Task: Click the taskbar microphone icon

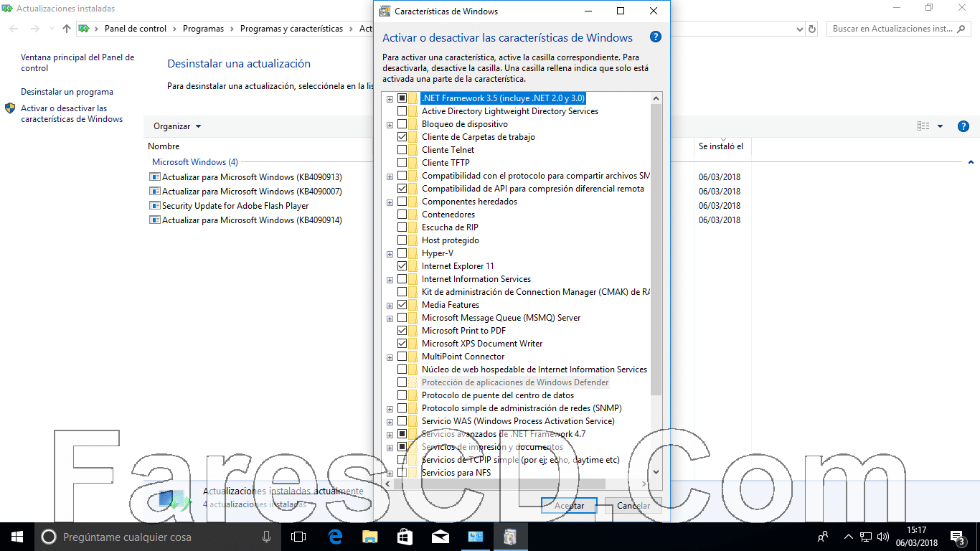Action: pyautogui.click(x=266, y=537)
